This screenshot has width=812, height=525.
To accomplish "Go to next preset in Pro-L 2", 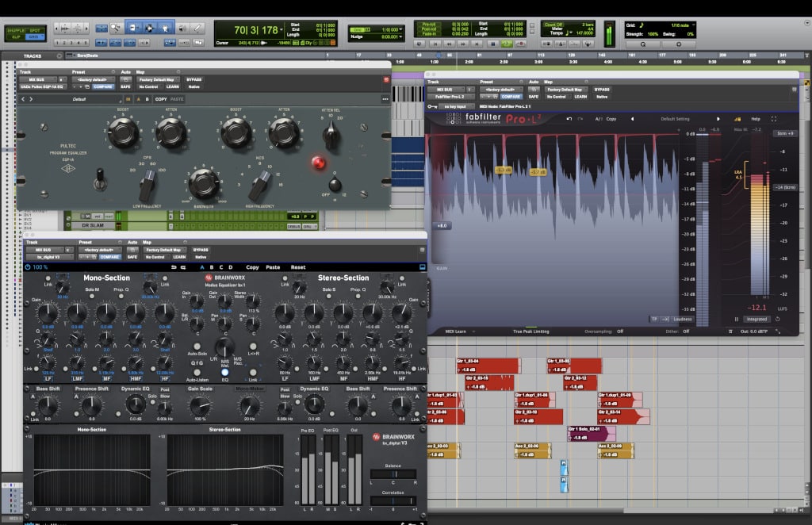I will [x=718, y=119].
